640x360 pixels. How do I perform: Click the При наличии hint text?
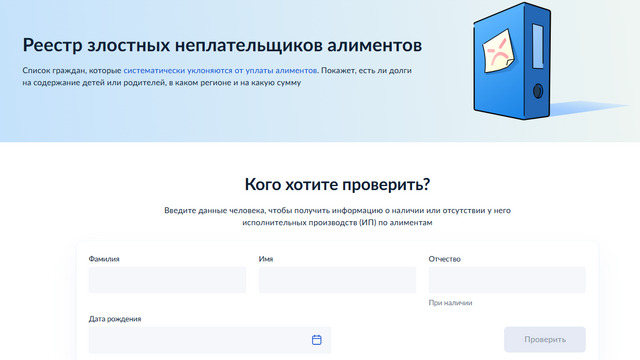(450, 303)
